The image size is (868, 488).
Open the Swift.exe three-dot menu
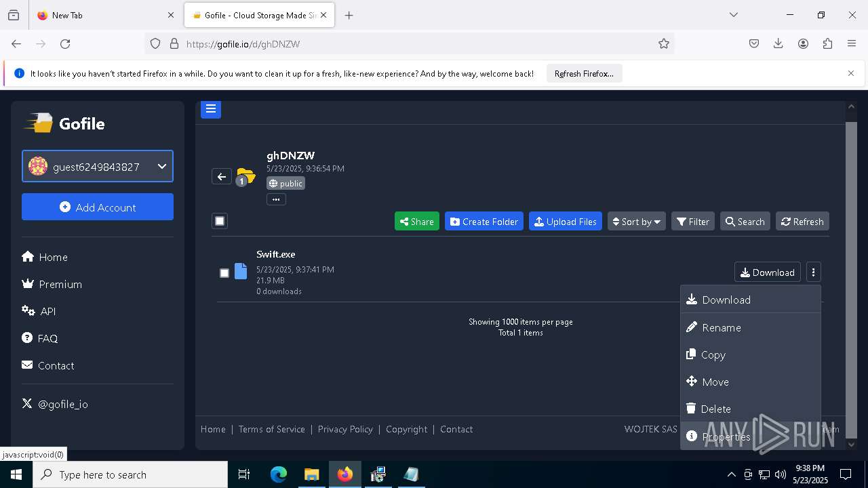(813, 272)
